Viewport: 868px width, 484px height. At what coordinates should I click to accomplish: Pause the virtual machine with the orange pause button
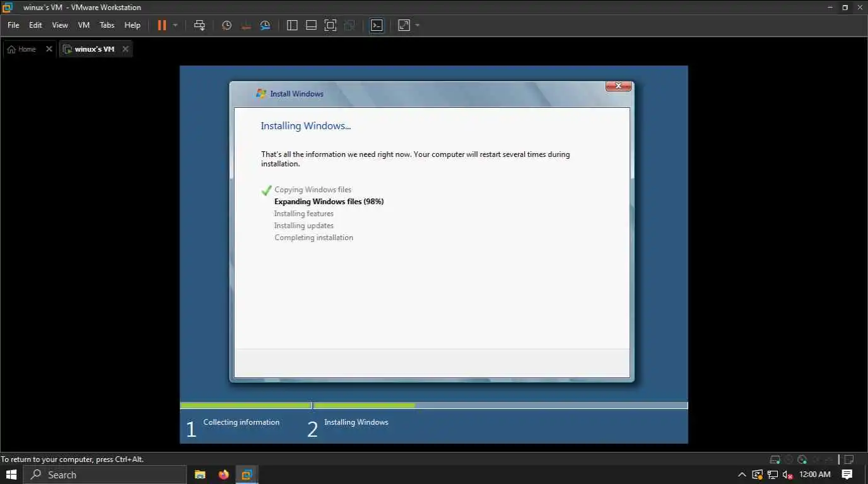162,25
